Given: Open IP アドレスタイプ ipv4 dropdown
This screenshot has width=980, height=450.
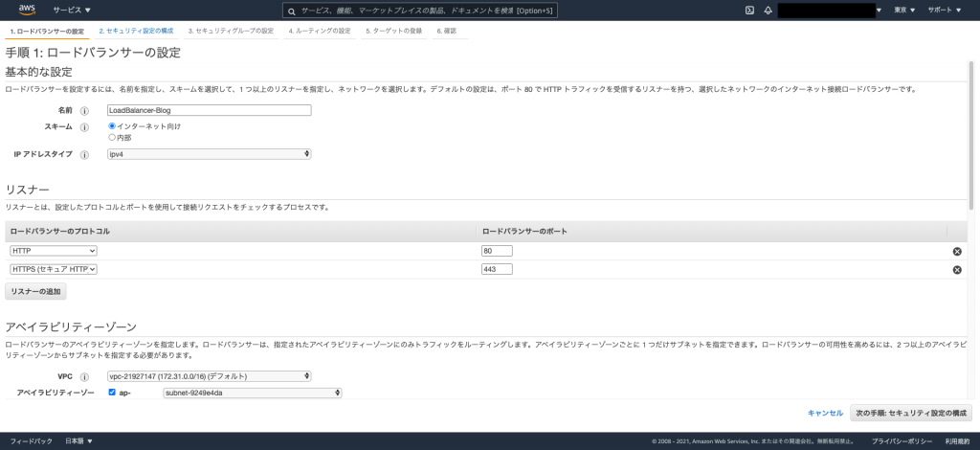Looking at the screenshot, I should pyautogui.click(x=210, y=154).
